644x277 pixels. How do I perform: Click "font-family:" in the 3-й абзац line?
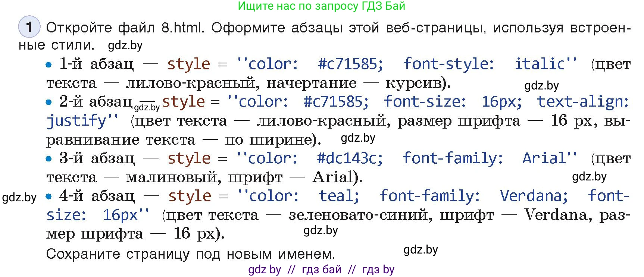pos(453,158)
